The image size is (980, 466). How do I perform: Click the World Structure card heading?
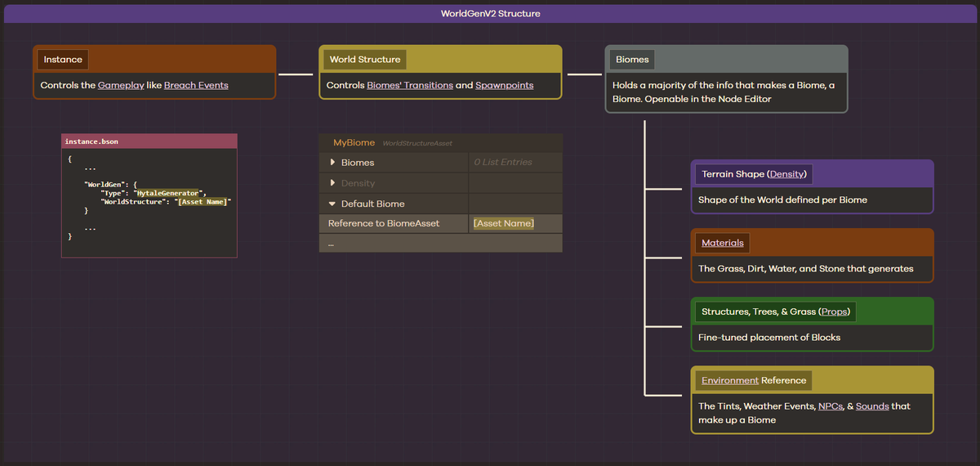pyautogui.click(x=365, y=60)
